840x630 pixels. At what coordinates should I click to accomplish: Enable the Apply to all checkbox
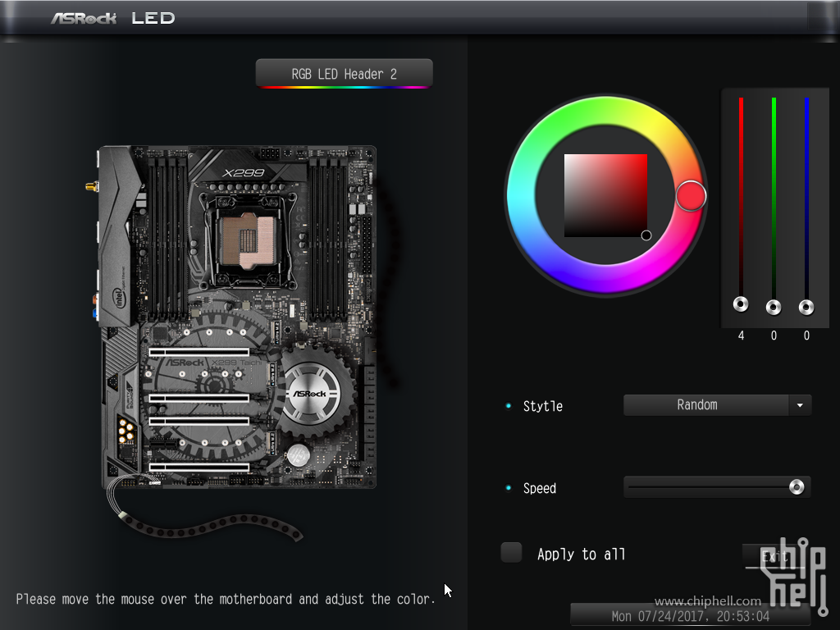tap(512, 552)
